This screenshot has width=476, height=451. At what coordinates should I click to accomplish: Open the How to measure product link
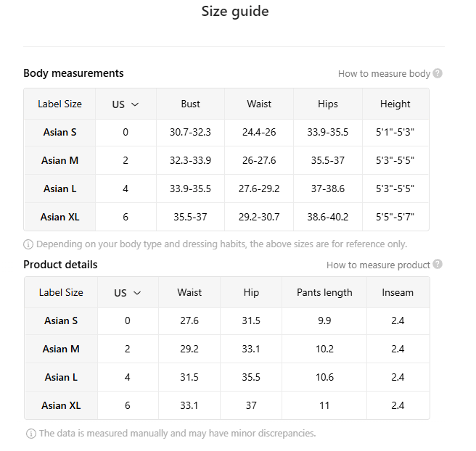pos(378,265)
